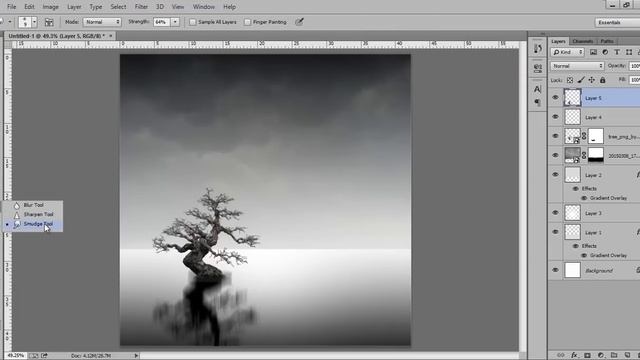Screen dimensions: 640x360
Task: Hide Layer 3 visibility eye
Action: click(555, 213)
